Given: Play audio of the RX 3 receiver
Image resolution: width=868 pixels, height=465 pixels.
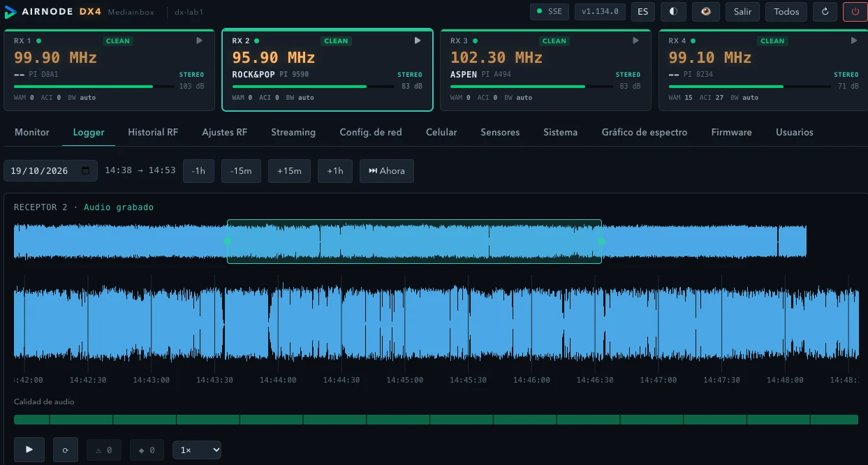Looking at the screenshot, I should [x=635, y=40].
